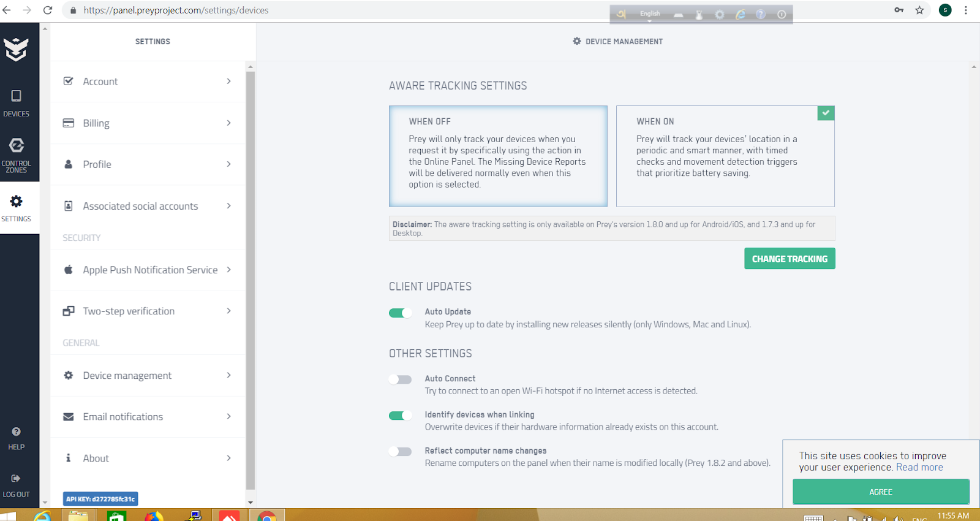Toggle Identify devices when linking switch
The image size is (980, 521).
click(x=400, y=416)
